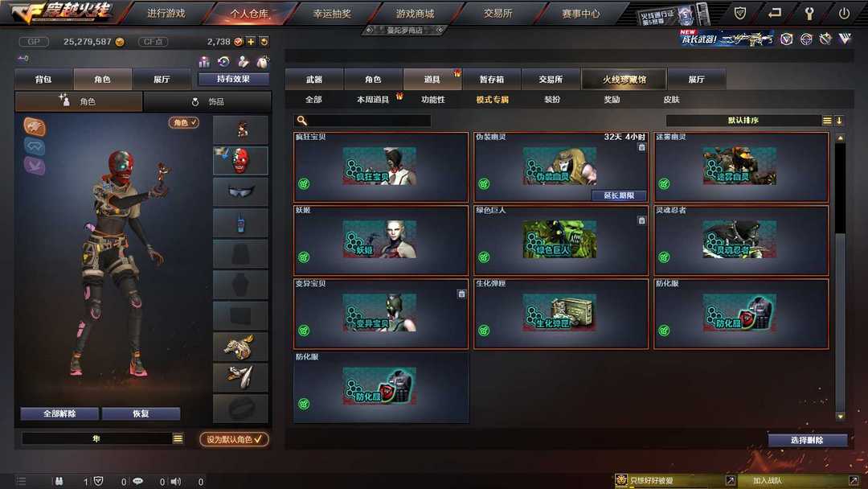
Task: Click the 全部解除 button
Action: click(59, 413)
